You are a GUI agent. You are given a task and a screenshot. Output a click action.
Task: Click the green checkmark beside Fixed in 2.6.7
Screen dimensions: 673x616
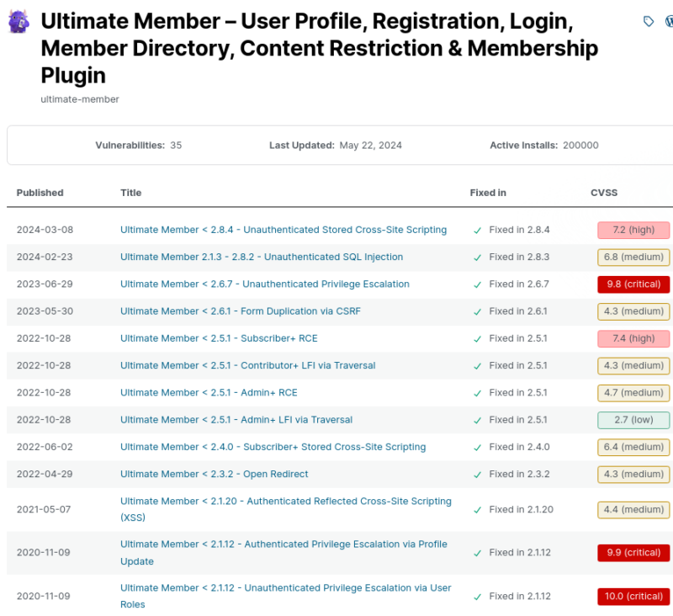tap(477, 284)
